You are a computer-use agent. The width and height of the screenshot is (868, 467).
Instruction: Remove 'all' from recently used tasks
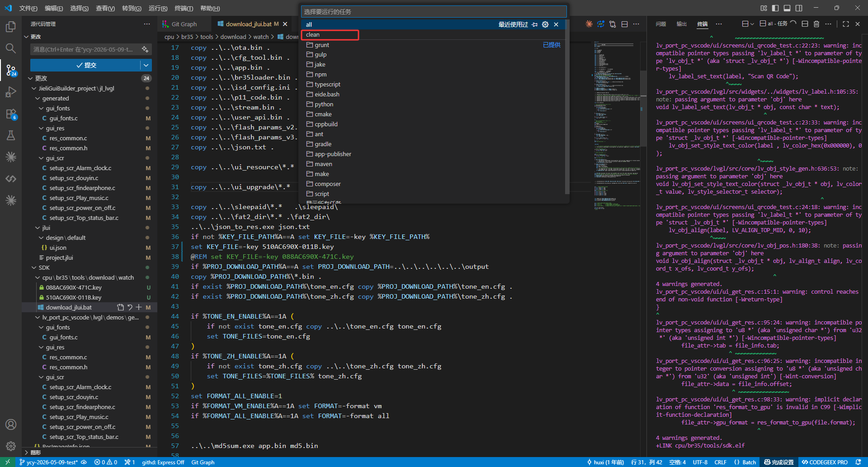pyautogui.click(x=556, y=24)
